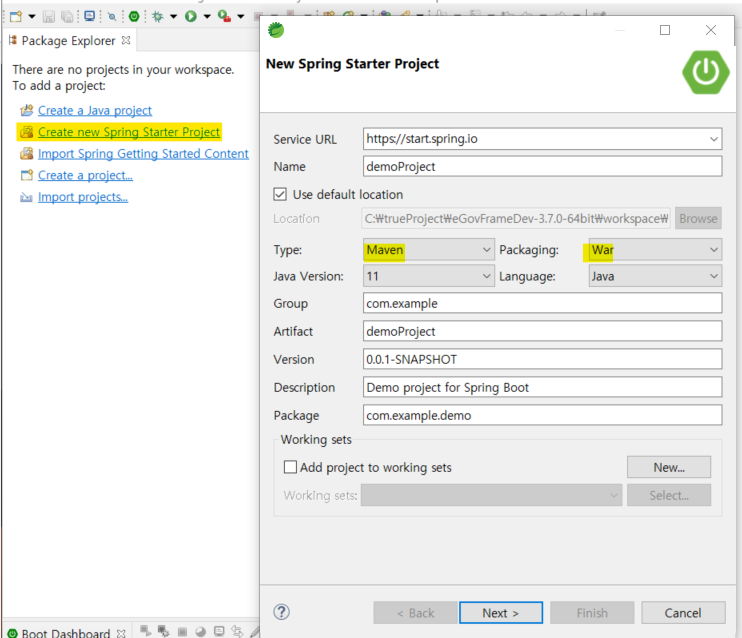Screen dimensions: 742x638
Task: Click Create new Spring Starter Project link
Action: coord(129,132)
